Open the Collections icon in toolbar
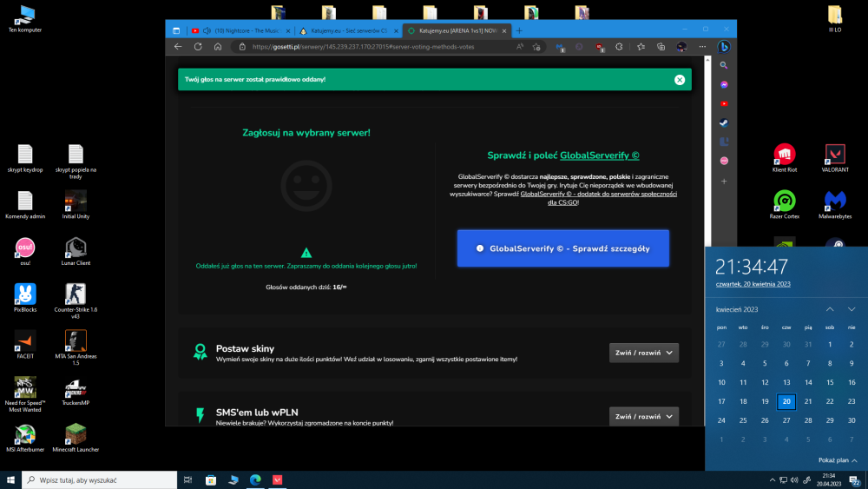The image size is (868, 489). point(661,47)
